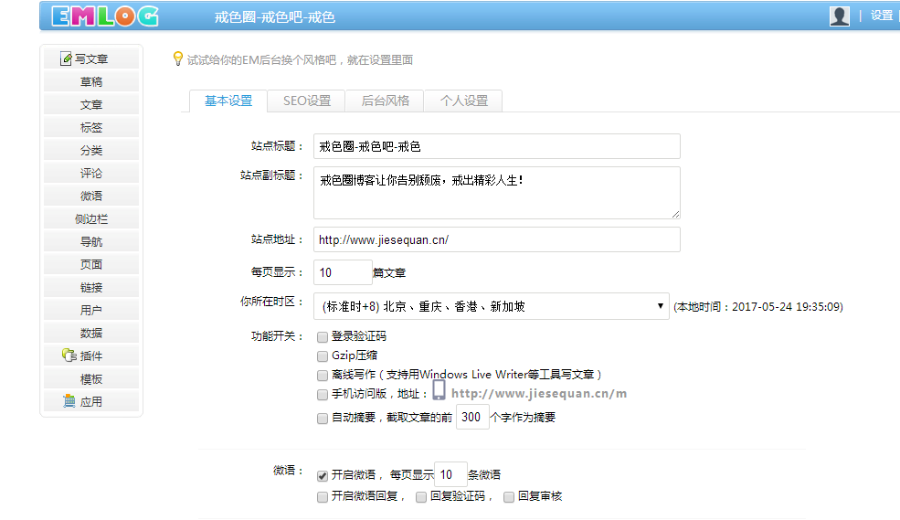Grab the subtitle textarea resize handle

[676, 214]
